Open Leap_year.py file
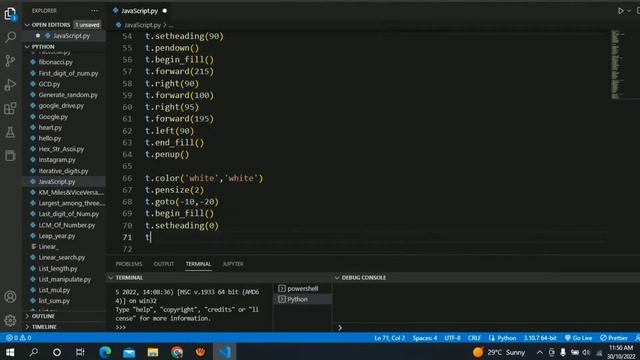 (57, 236)
